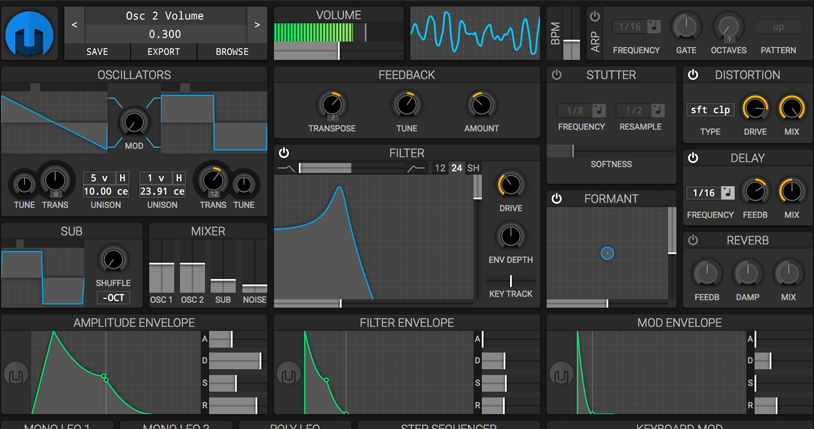Enable the Stutter effect power button
The image size is (814, 429).
[557, 75]
